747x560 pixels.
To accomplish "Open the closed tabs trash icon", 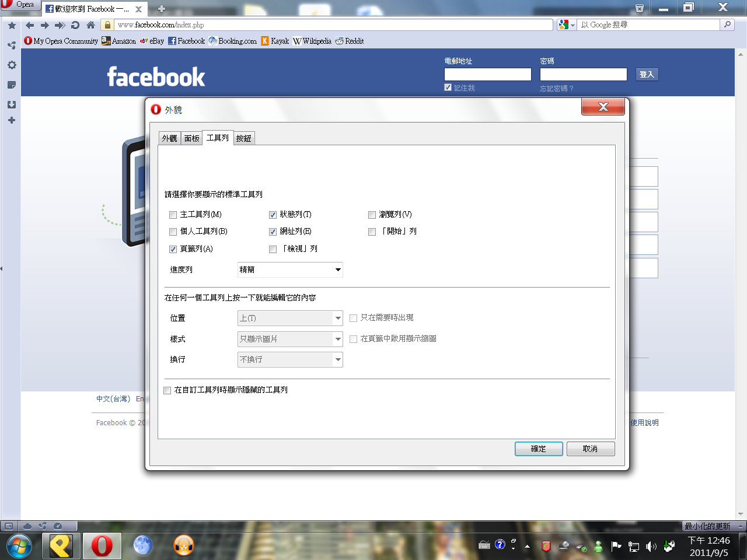I will click(x=640, y=8).
